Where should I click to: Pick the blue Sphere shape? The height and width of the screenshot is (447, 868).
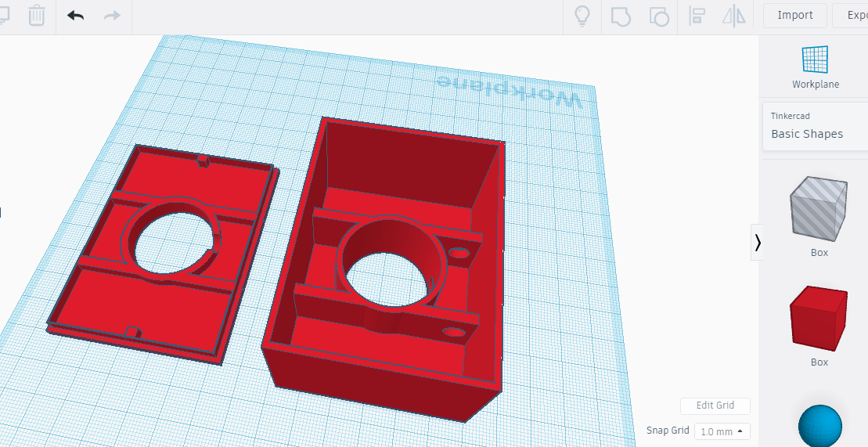click(x=819, y=425)
